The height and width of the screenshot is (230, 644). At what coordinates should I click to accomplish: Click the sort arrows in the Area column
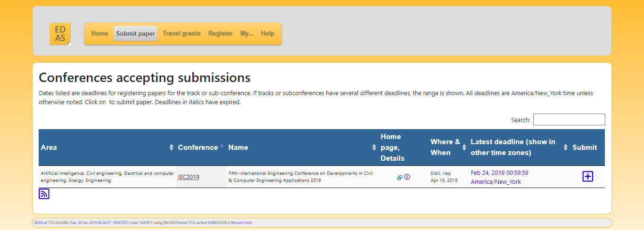coord(171,148)
